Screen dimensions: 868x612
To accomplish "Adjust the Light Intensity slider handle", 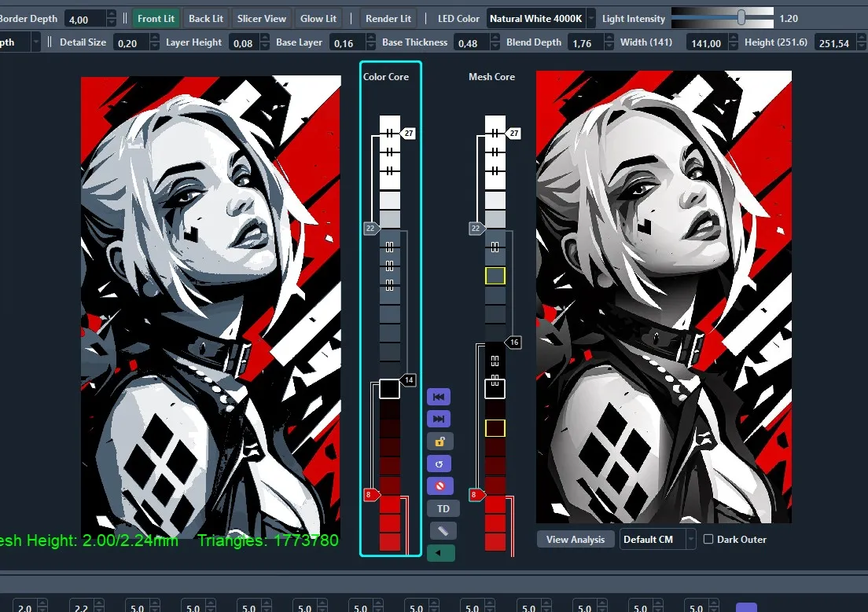I will click(741, 18).
